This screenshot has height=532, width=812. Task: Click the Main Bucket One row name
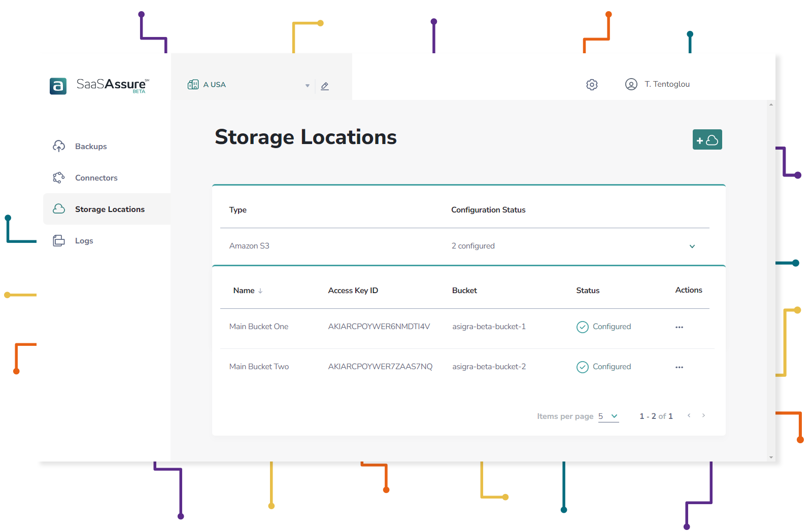pos(258,327)
